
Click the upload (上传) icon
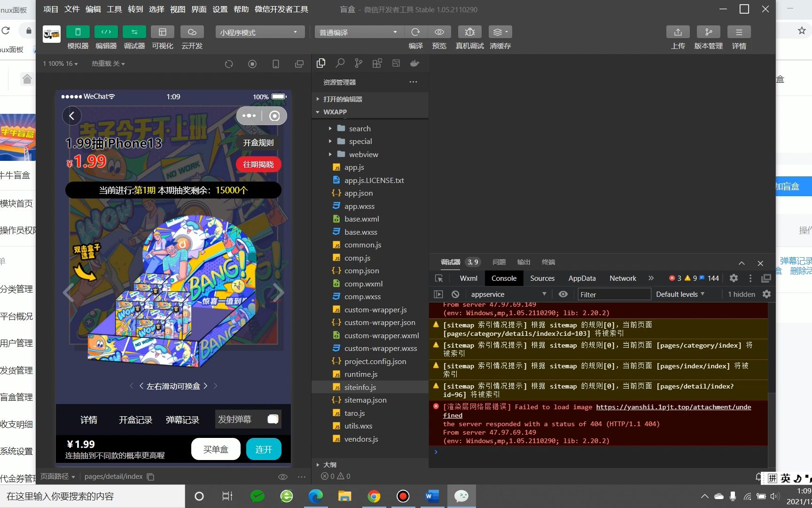pyautogui.click(x=678, y=32)
